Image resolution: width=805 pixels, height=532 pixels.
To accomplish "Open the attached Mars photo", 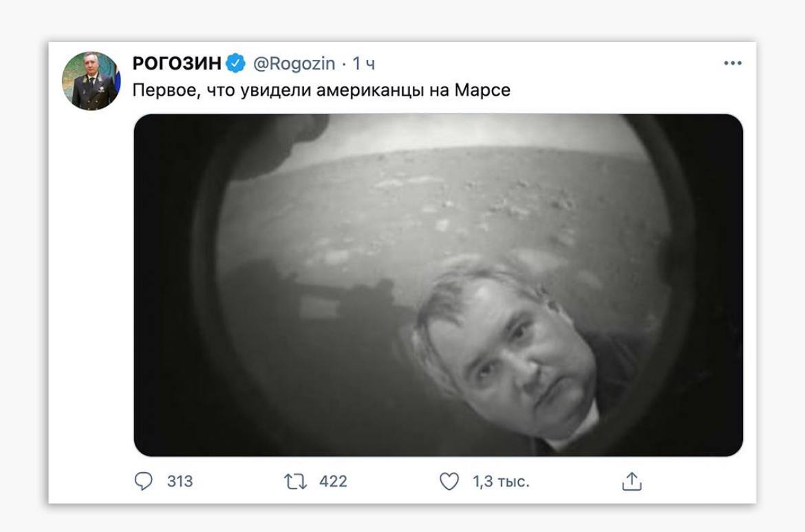I will pos(438,285).
